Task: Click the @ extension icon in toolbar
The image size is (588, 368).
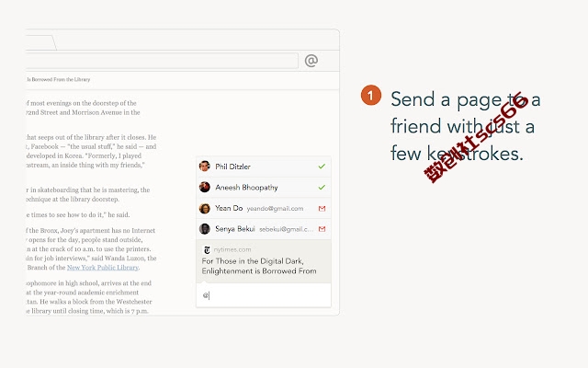Action: click(311, 61)
